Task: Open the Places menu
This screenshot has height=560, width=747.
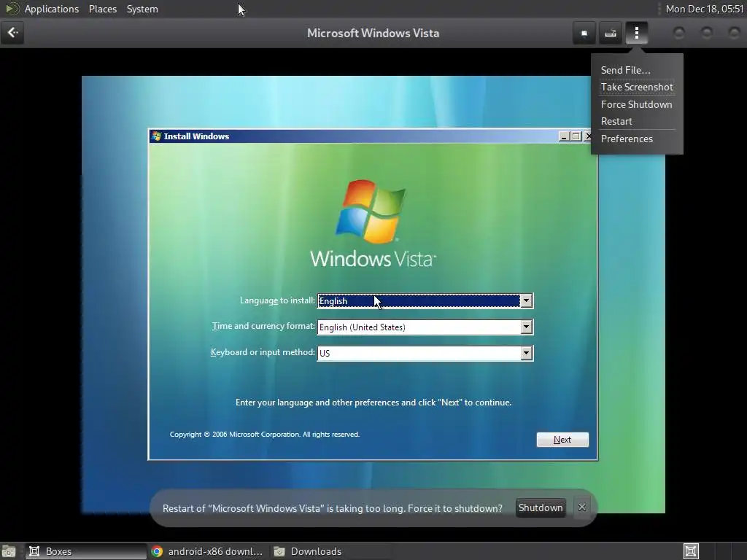Action: [x=103, y=9]
